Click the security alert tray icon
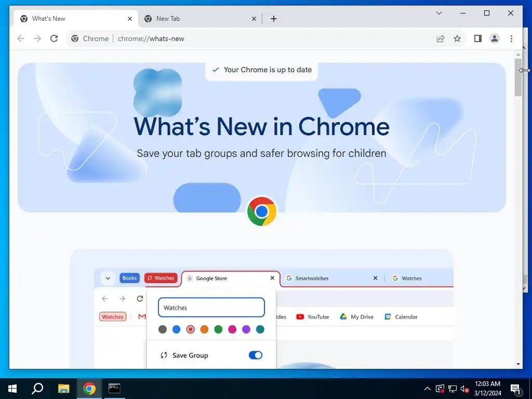 point(440,389)
